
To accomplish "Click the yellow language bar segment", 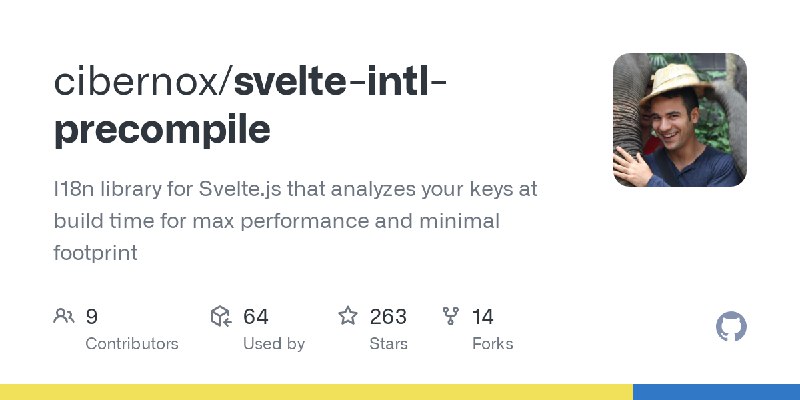I will 316,392.
